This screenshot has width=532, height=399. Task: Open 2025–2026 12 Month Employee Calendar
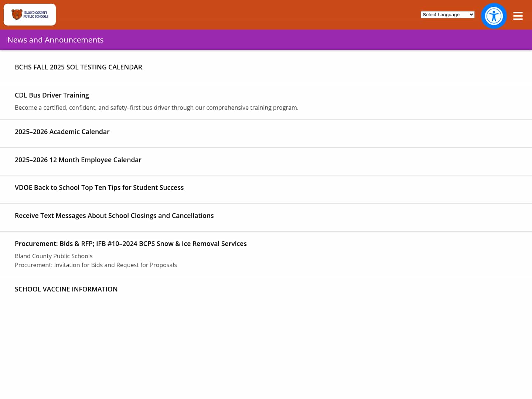tap(78, 160)
